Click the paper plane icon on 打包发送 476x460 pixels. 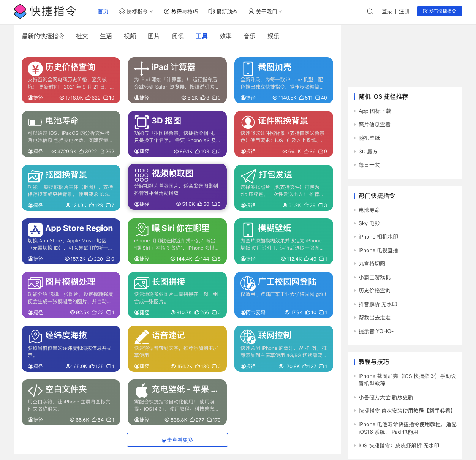[248, 176]
